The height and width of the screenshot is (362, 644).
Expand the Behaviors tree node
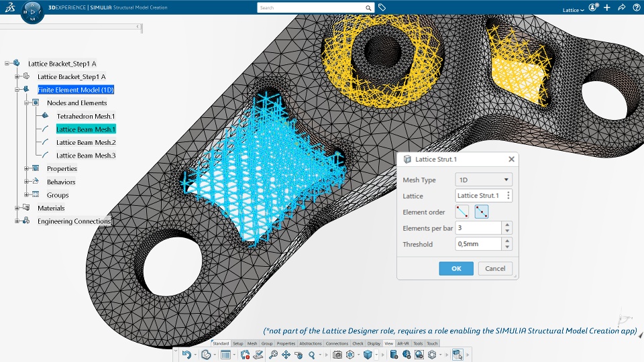tap(26, 182)
